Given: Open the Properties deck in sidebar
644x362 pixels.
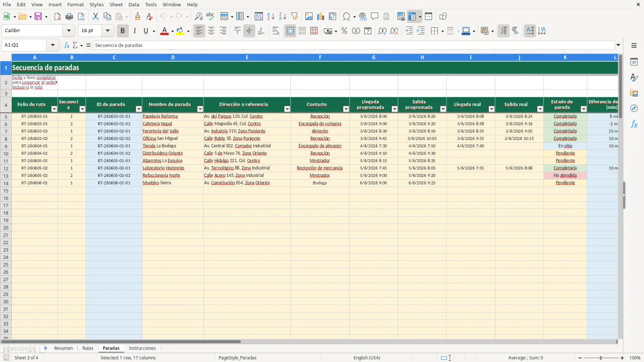Looking at the screenshot, I should 634,62.
